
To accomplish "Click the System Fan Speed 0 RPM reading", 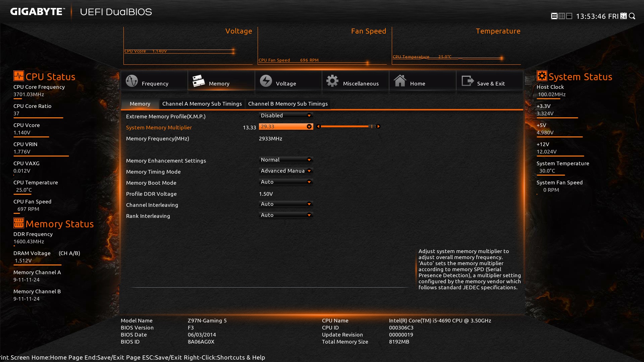I will point(551,190).
